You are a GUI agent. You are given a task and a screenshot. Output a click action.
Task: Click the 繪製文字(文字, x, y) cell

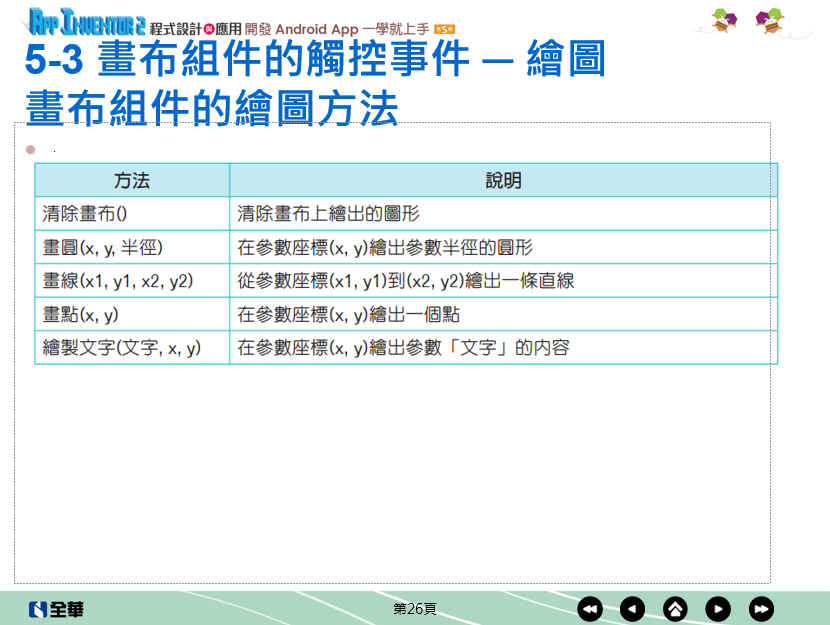122,347
